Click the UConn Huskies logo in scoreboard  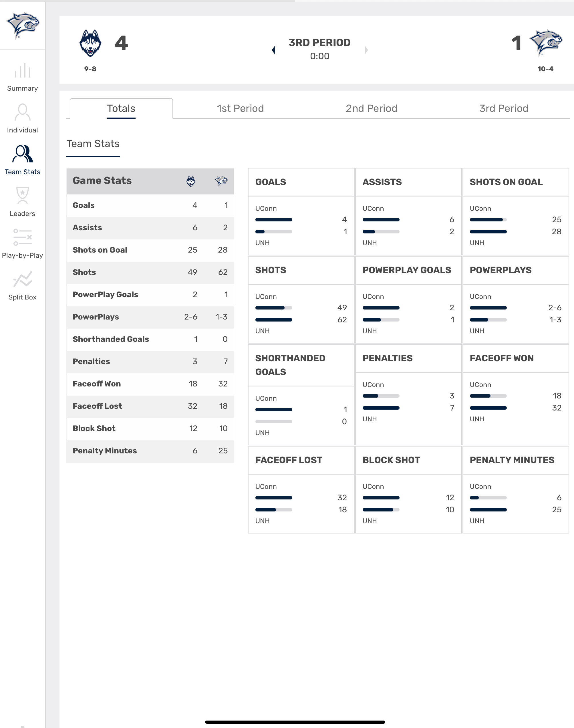coord(90,43)
